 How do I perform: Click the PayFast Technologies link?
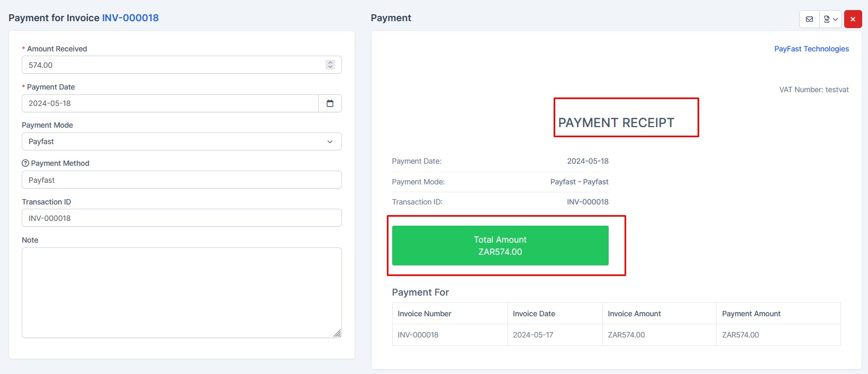point(811,49)
